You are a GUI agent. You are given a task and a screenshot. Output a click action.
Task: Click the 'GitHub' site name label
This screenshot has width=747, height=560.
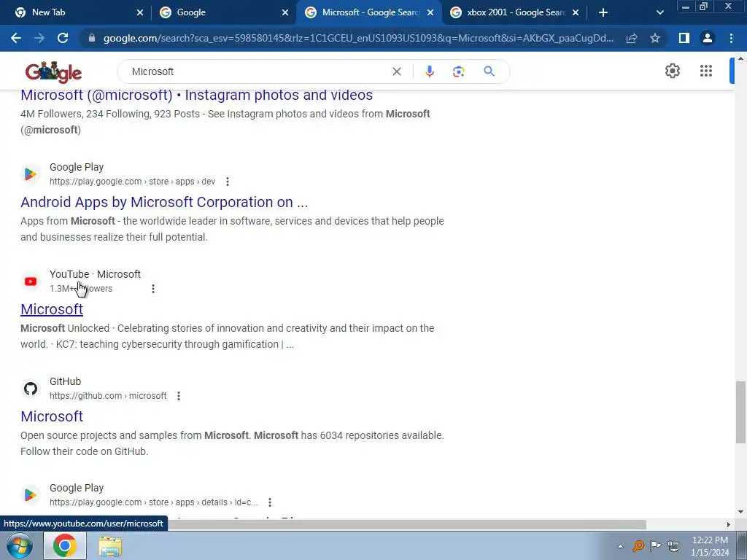pyautogui.click(x=65, y=381)
